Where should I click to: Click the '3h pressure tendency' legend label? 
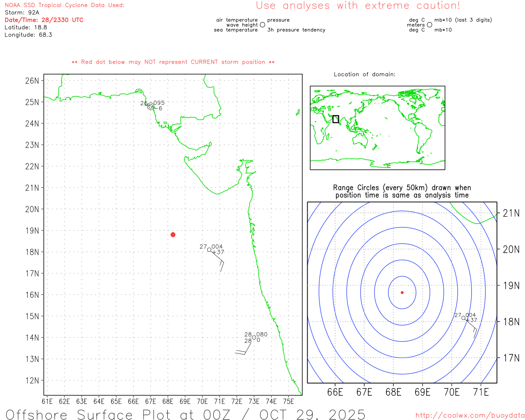296,30
